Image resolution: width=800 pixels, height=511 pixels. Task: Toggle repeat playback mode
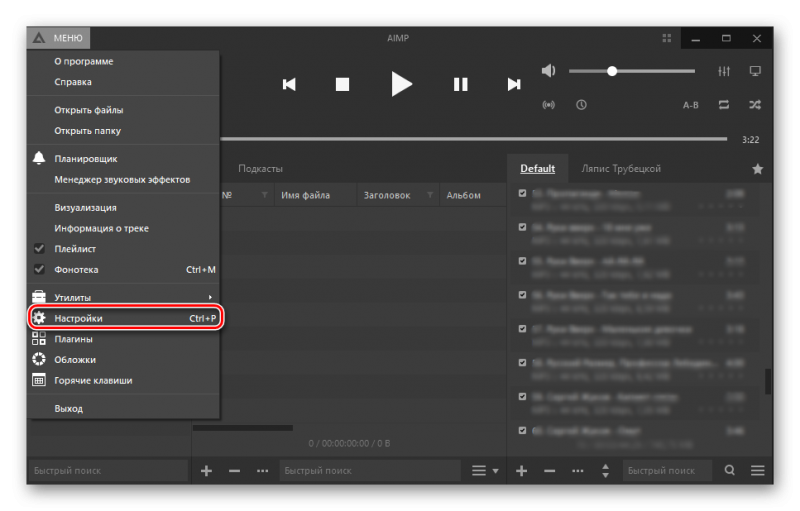pos(723,105)
